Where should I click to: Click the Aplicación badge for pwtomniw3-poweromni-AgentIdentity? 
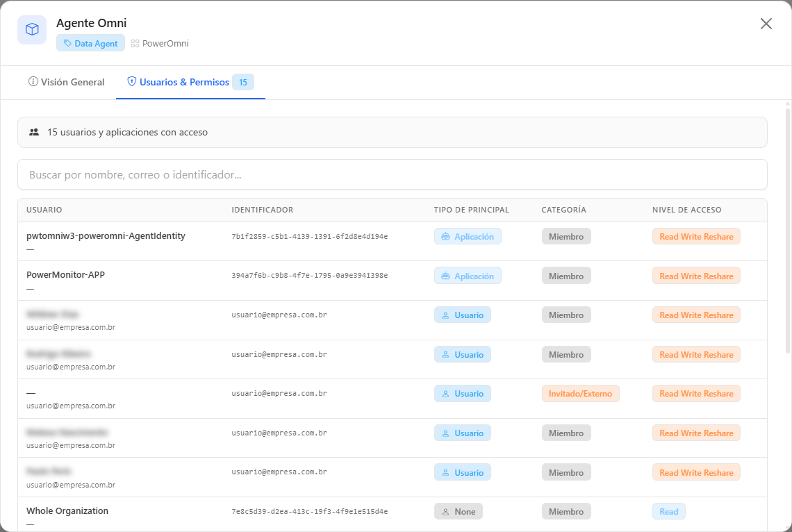(468, 236)
